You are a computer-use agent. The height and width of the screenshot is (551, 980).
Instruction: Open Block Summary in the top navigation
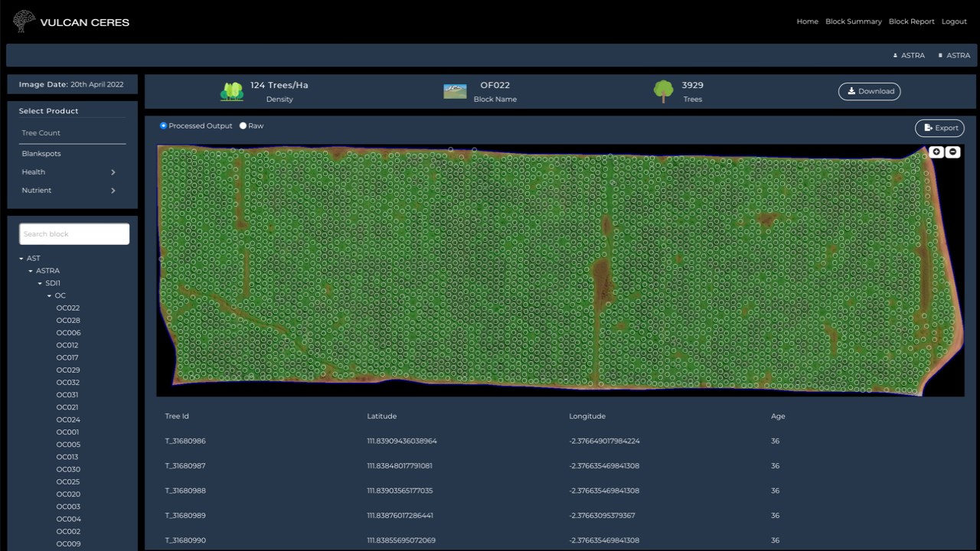click(x=854, y=21)
